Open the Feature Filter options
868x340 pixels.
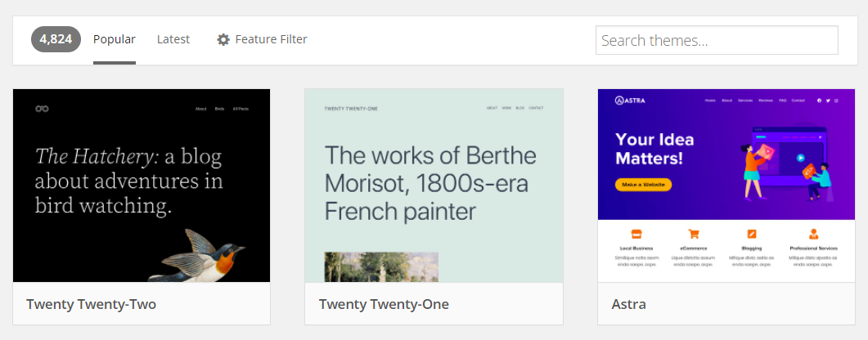point(271,39)
